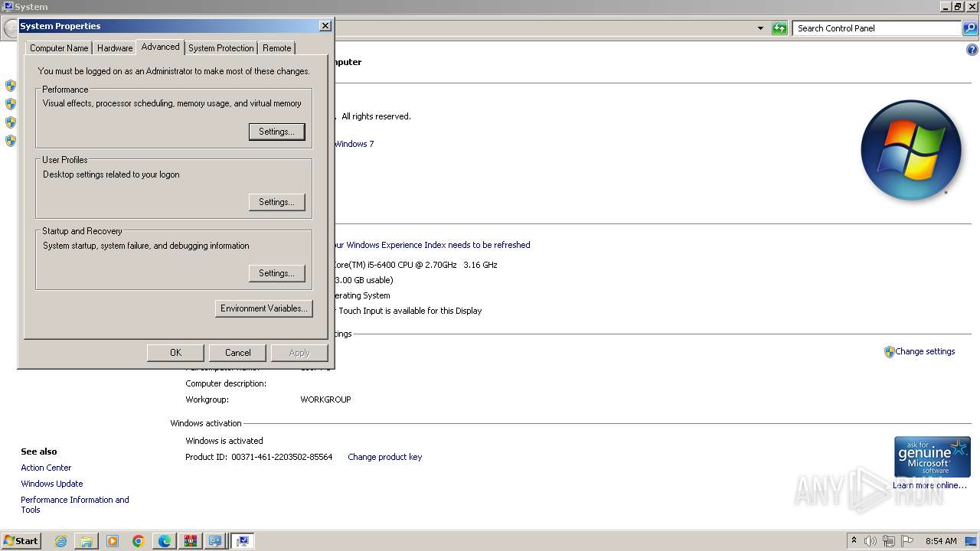Click the 8:54 AM clock
The height and width of the screenshot is (551, 980).
(x=941, y=541)
